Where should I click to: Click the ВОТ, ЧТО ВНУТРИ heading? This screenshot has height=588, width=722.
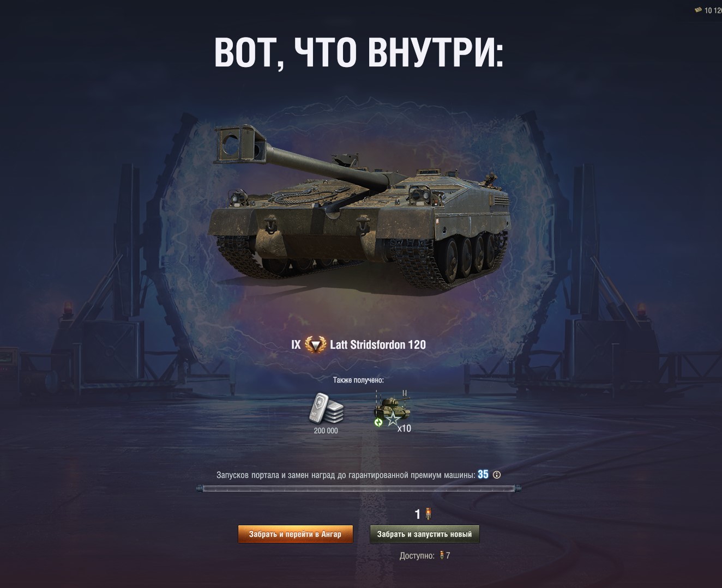click(358, 52)
